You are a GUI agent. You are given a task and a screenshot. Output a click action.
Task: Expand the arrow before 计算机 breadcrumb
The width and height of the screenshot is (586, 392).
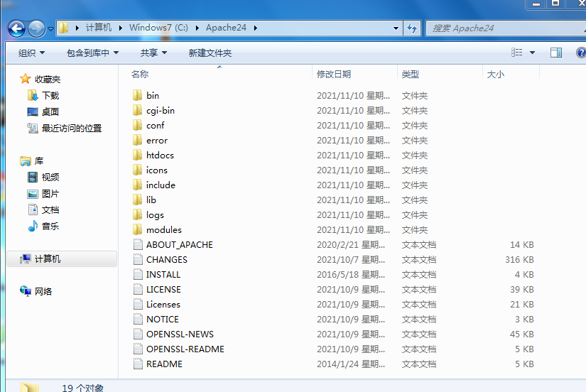(77, 28)
